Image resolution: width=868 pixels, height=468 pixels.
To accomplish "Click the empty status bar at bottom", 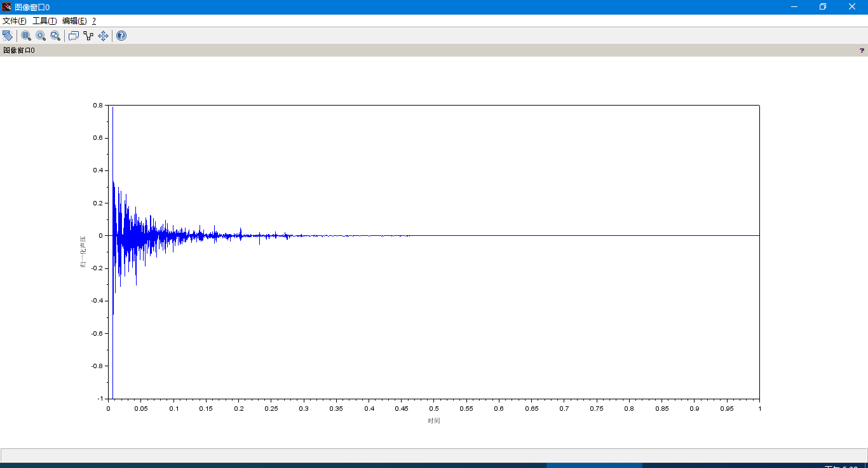I will click(433, 455).
